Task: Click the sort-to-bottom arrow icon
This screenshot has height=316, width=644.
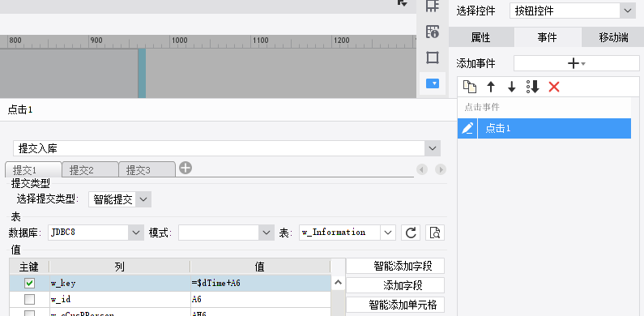Action: pos(533,87)
